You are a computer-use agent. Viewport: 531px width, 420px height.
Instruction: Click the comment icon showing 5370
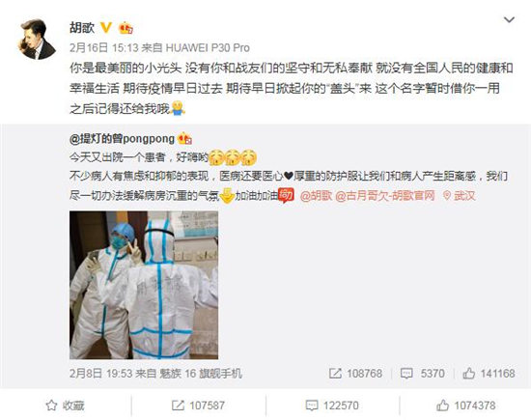coord(406,374)
